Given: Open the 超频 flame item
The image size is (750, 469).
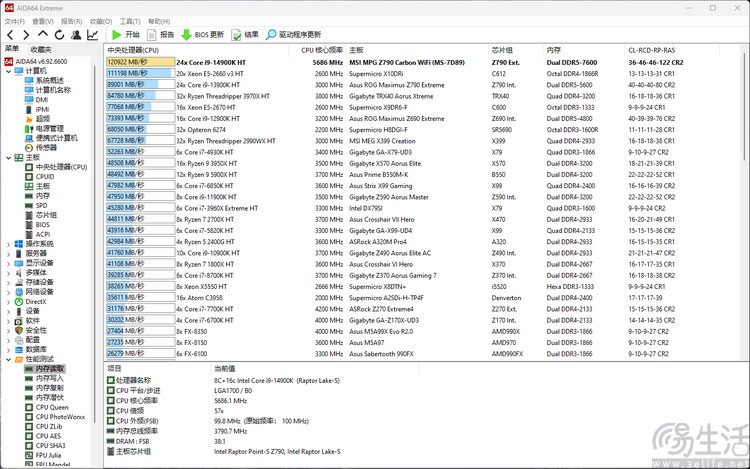Looking at the screenshot, I should [38, 119].
